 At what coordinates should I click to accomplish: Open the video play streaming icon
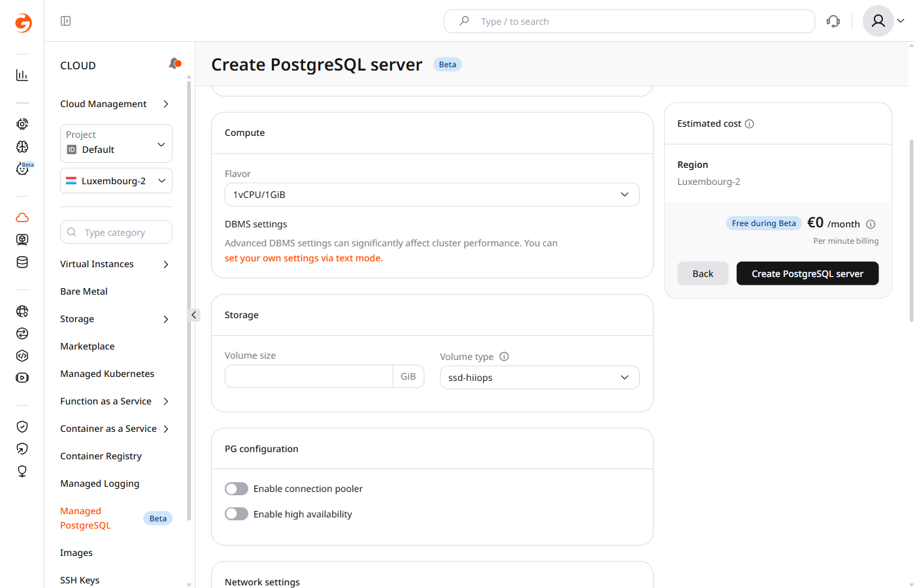point(22,378)
